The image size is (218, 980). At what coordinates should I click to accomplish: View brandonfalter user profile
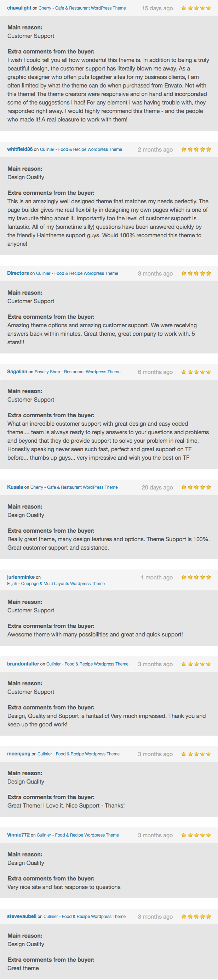click(23, 664)
